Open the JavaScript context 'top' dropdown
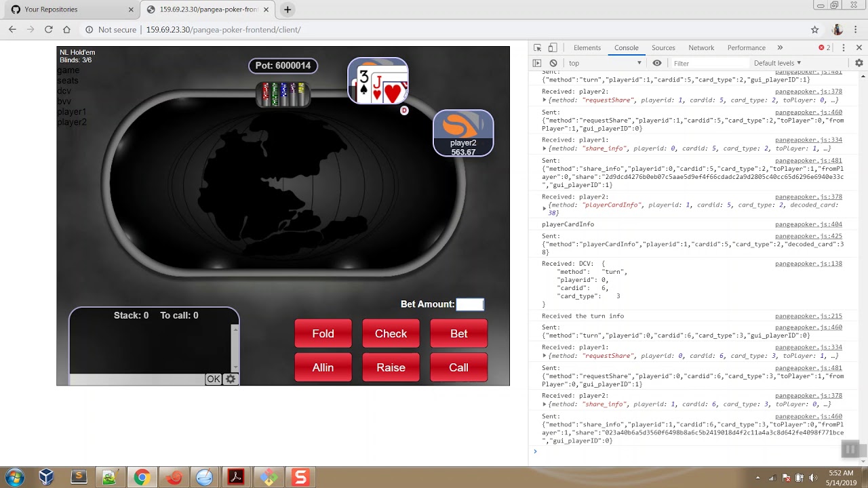868x488 pixels. click(x=605, y=63)
